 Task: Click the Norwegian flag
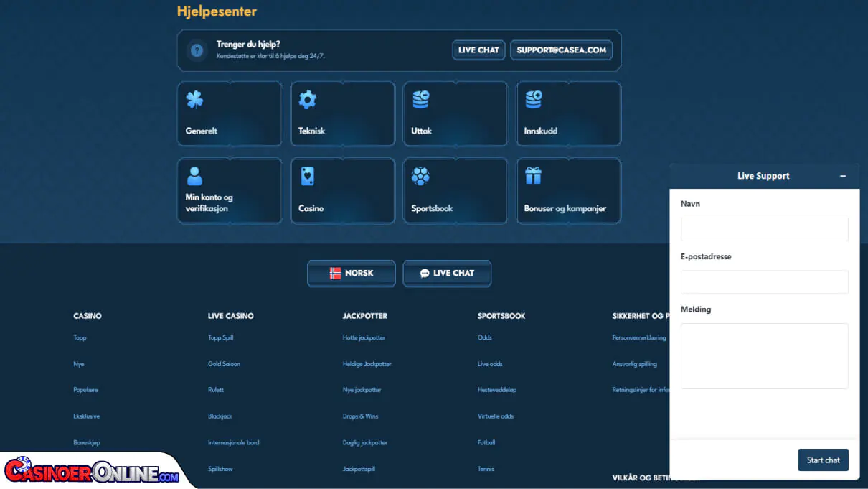336,273
